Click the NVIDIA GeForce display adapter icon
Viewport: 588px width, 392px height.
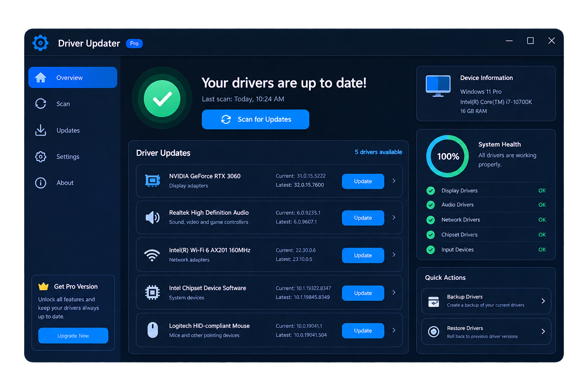click(152, 181)
